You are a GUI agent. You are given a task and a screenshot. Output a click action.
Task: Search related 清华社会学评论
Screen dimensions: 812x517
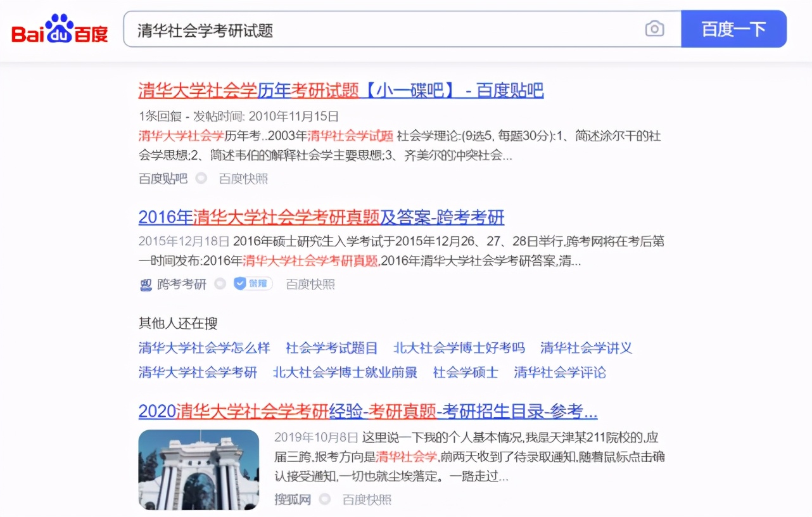(560, 373)
